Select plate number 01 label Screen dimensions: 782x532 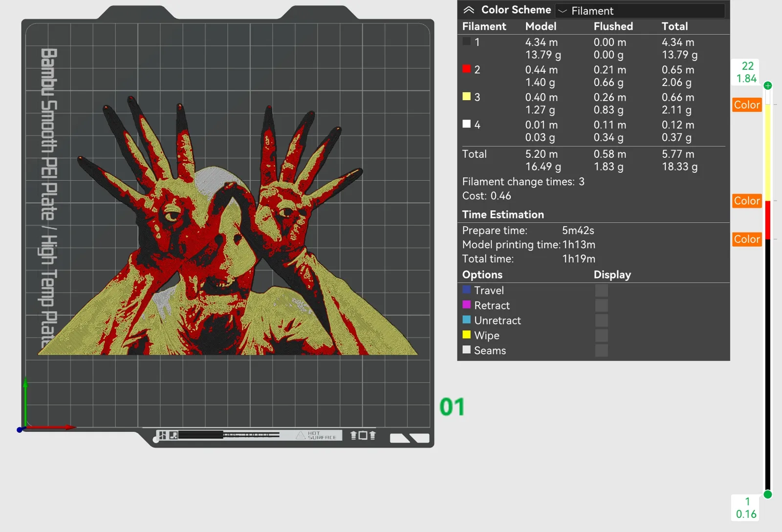click(452, 407)
